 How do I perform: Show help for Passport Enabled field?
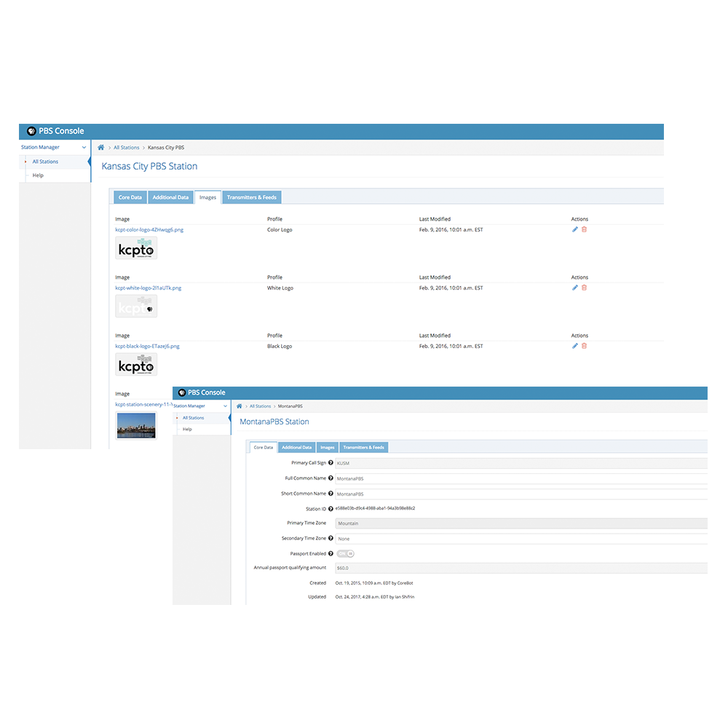pos(331,554)
